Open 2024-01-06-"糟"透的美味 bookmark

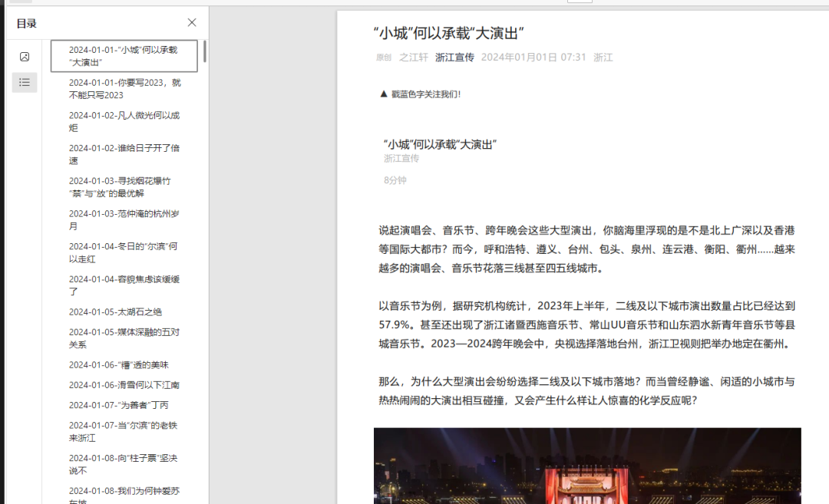tap(118, 364)
